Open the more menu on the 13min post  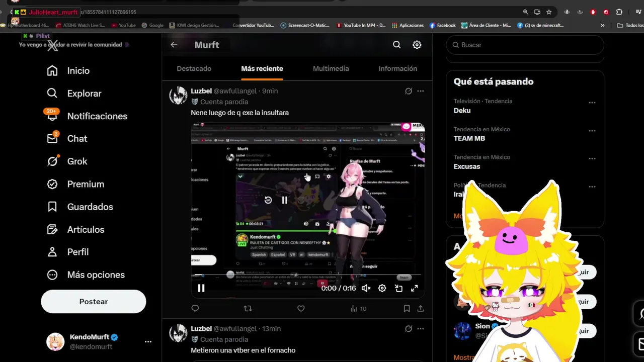(x=421, y=328)
